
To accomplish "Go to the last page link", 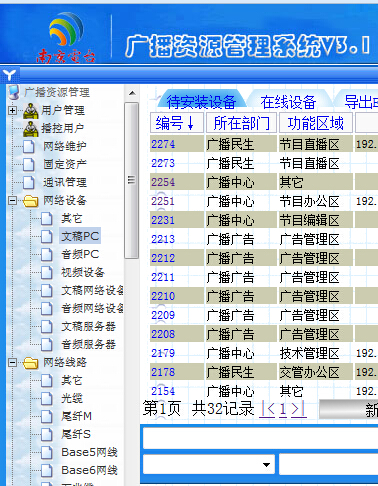I will [299, 409].
